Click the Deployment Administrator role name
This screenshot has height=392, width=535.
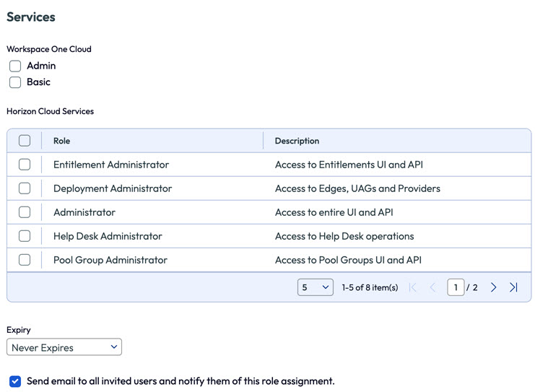113,188
